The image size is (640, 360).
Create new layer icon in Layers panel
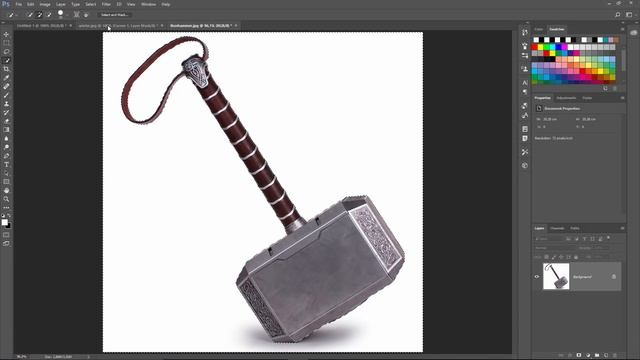coord(606,356)
